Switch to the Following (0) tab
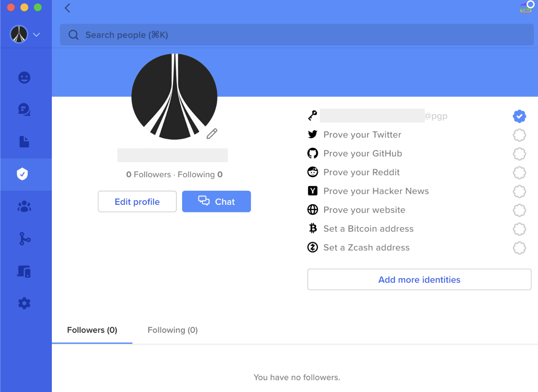This screenshot has height=392, width=538. pyautogui.click(x=173, y=330)
